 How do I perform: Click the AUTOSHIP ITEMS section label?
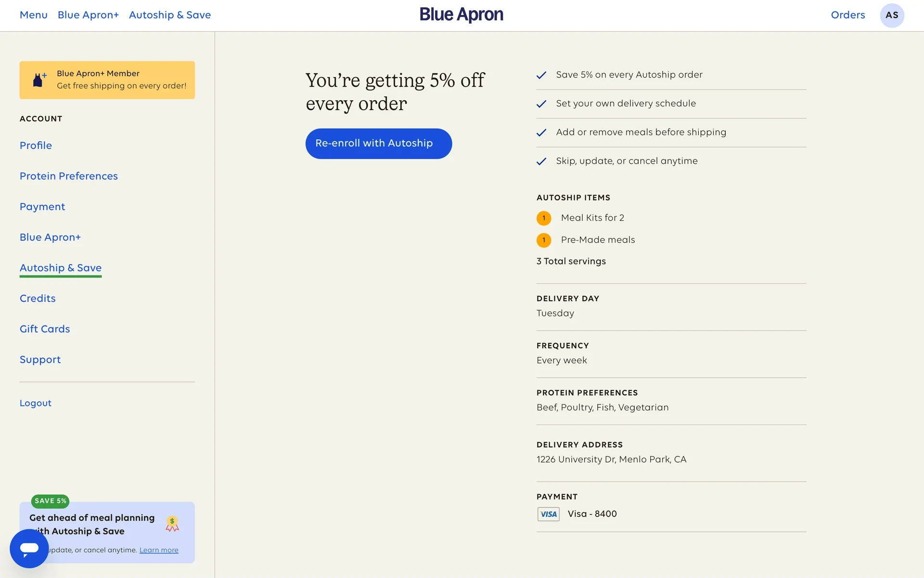point(573,198)
